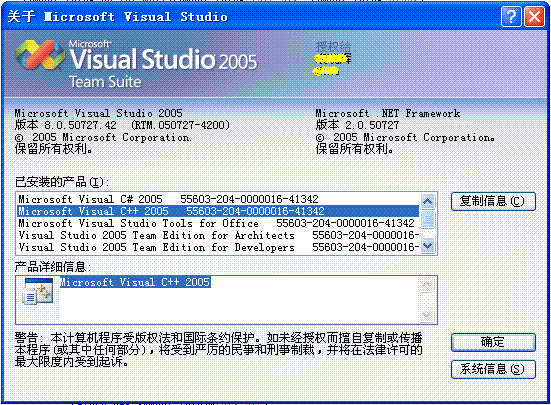The width and height of the screenshot is (551, 405).
Task: Click the 已安装的产品(I) label
Action: tap(62, 182)
